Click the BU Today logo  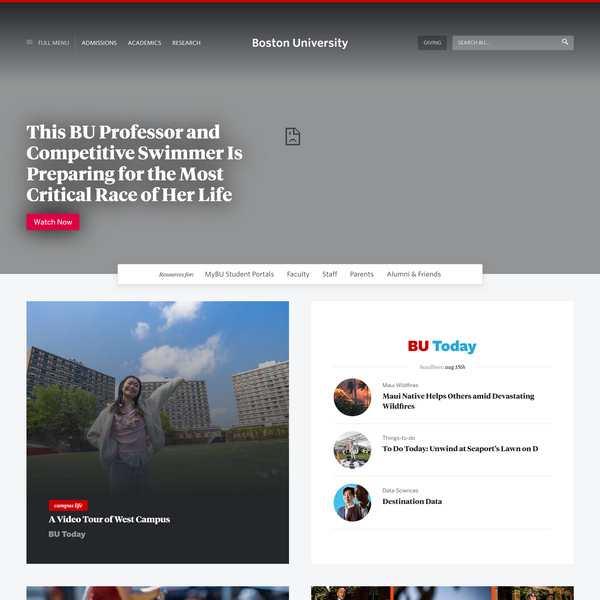point(442,346)
